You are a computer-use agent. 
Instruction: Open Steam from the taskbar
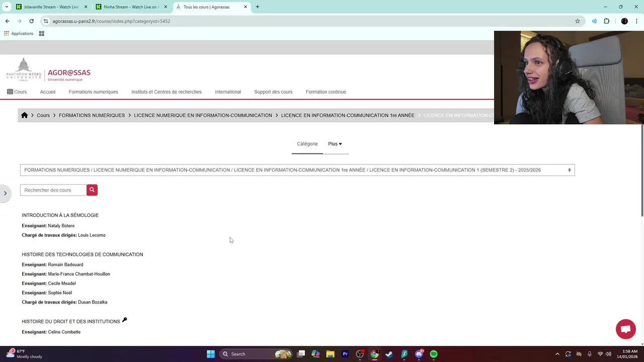click(x=389, y=354)
